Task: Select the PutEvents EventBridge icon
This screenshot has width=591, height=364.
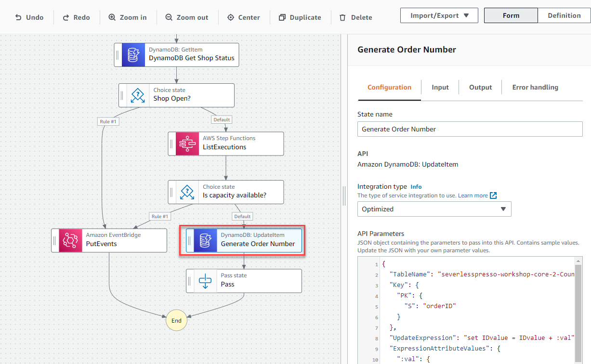Action: pyautogui.click(x=71, y=240)
